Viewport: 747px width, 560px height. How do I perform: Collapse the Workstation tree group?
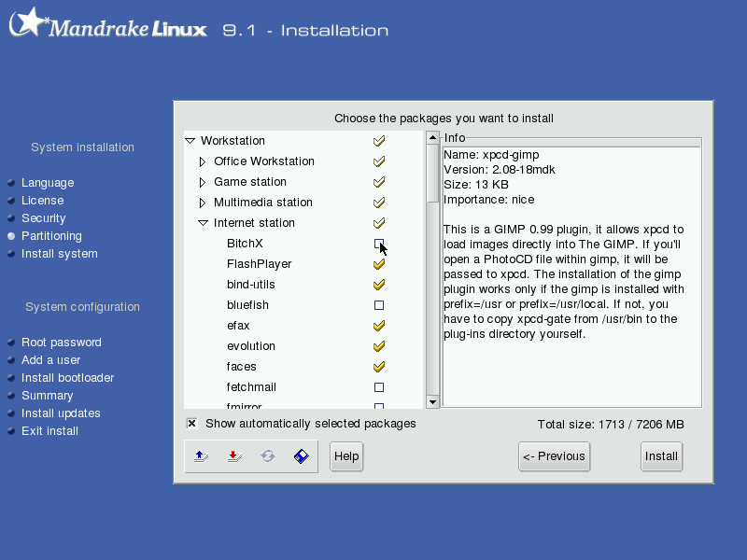190,141
